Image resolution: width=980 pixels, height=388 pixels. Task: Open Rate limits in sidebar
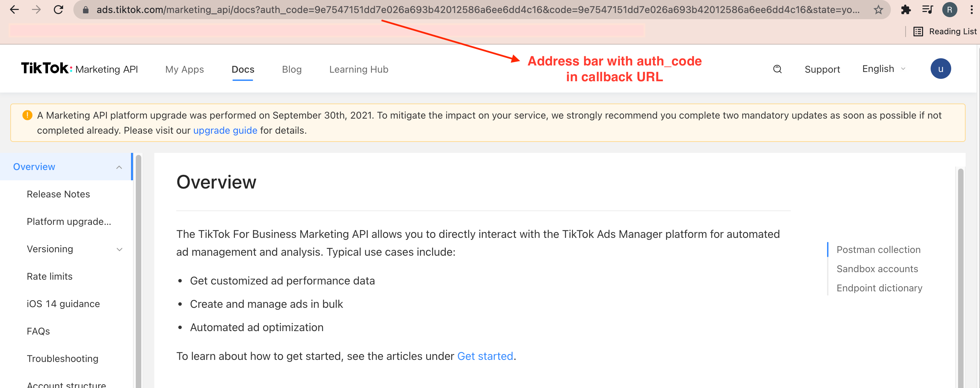(49, 277)
